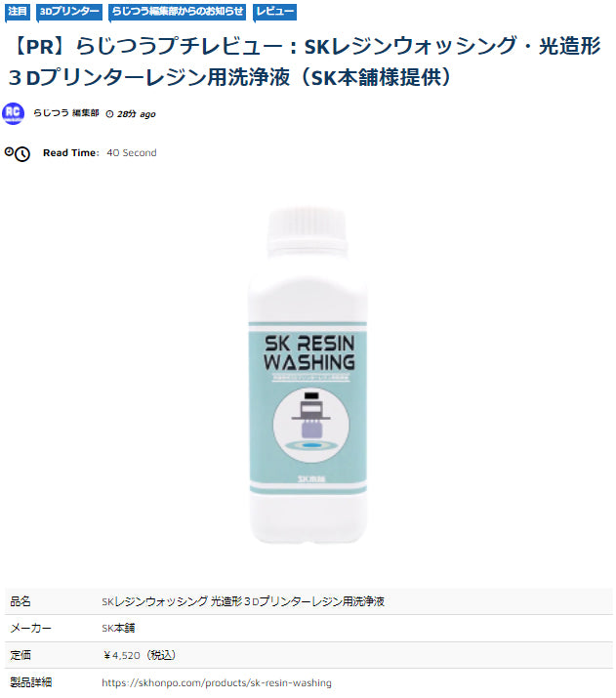Click the tiny clock icon left of Read Time

(x=9, y=151)
